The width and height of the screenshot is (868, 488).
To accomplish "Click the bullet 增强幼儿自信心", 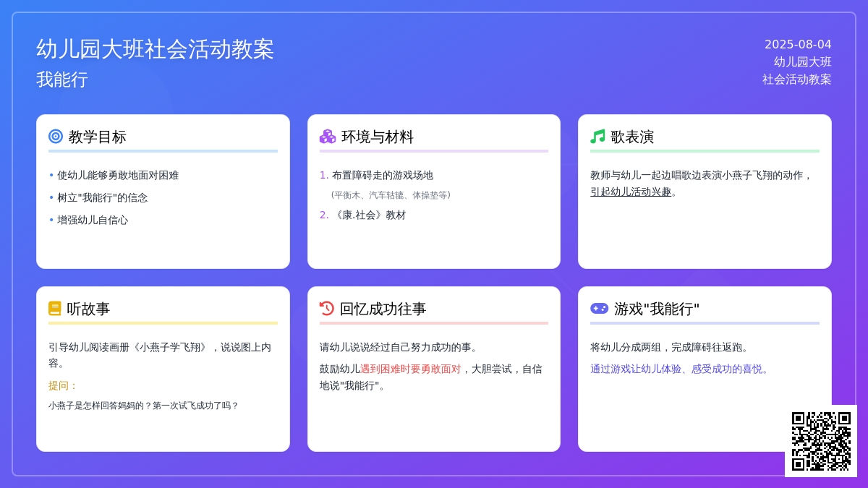I will point(93,220).
